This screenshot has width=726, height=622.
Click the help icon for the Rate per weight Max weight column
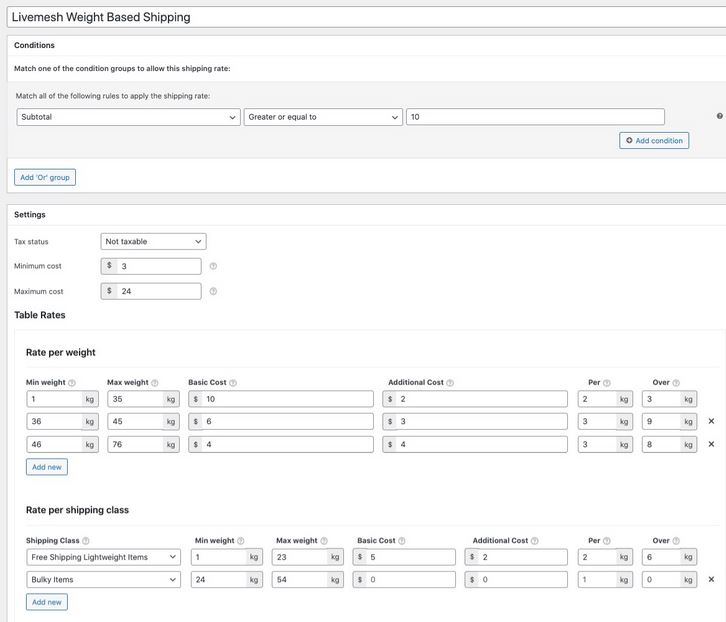point(155,383)
